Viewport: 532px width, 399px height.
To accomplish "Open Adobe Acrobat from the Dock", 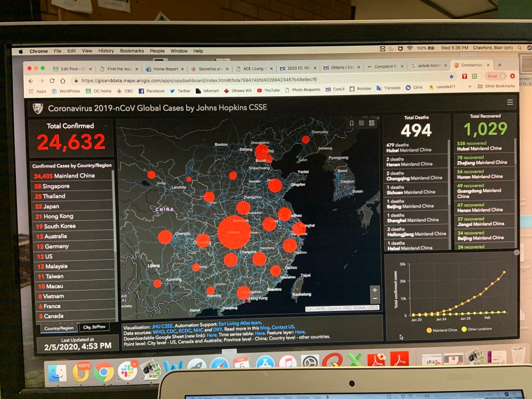I will pos(400,359).
